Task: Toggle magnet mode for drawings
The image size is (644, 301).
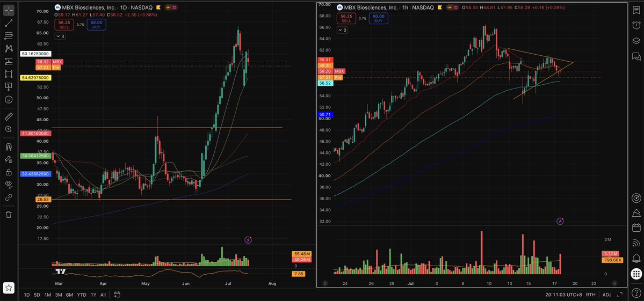Action: point(9,147)
